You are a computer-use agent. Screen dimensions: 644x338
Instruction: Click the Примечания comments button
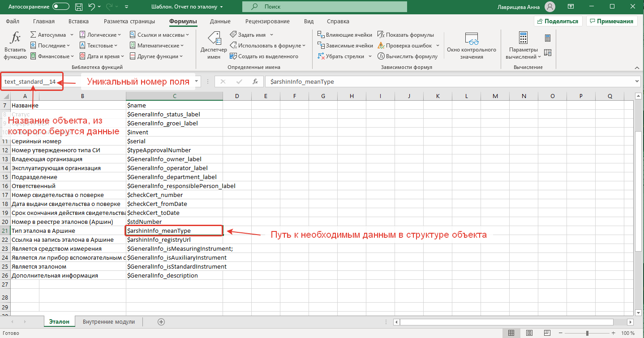(x=612, y=21)
